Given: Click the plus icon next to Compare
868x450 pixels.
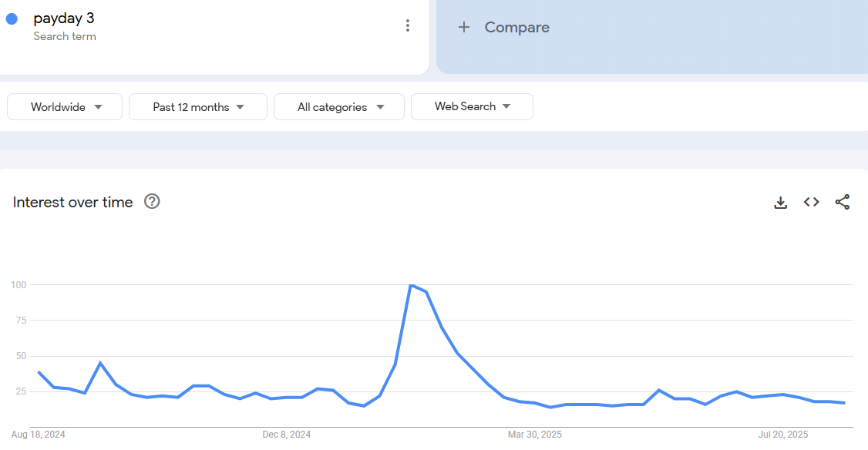Looking at the screenshot, I should click(464, 27).
